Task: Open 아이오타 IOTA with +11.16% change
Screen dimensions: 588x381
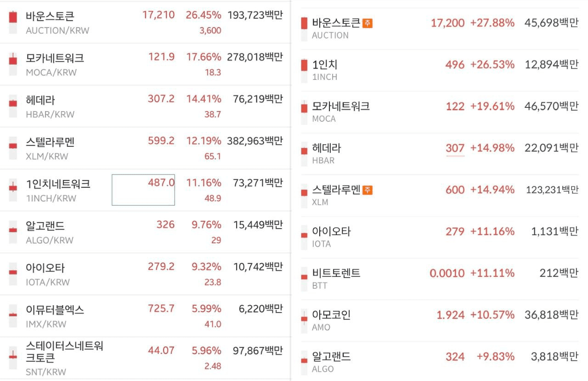Action: (440, 237)
